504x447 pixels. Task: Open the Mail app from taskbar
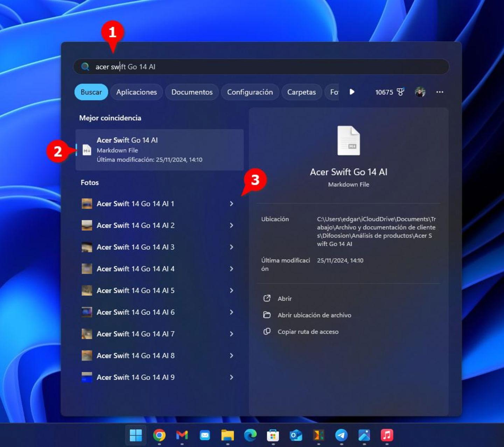pyautogui.click(x=205, y=435)
